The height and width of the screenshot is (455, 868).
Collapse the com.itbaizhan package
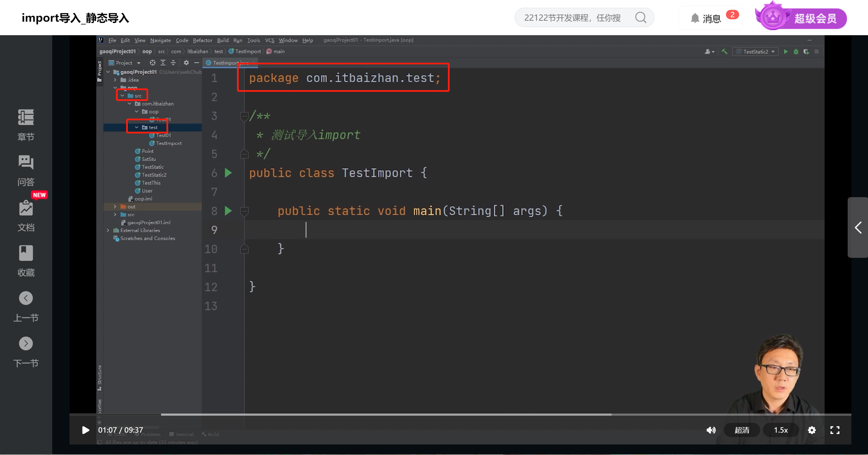tap(130, 104)
